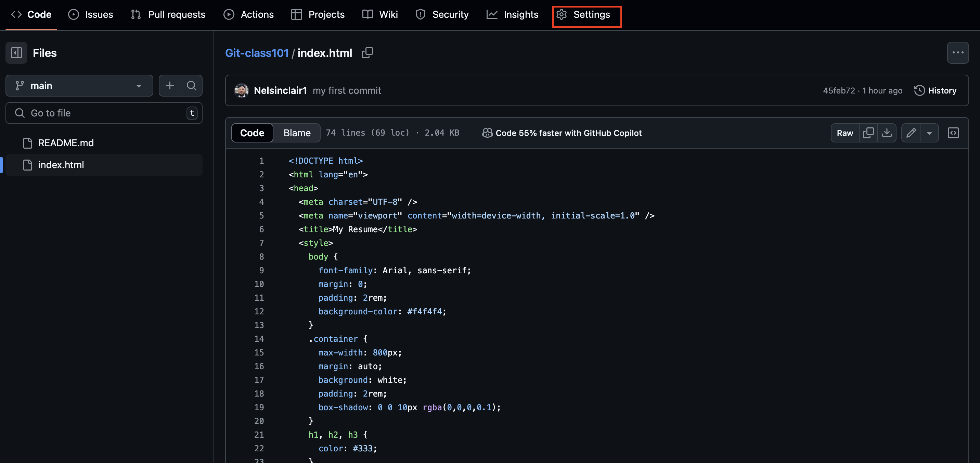Select index.html in the file tree
Viewport: 980px width, 463px height.
point(104,165)
